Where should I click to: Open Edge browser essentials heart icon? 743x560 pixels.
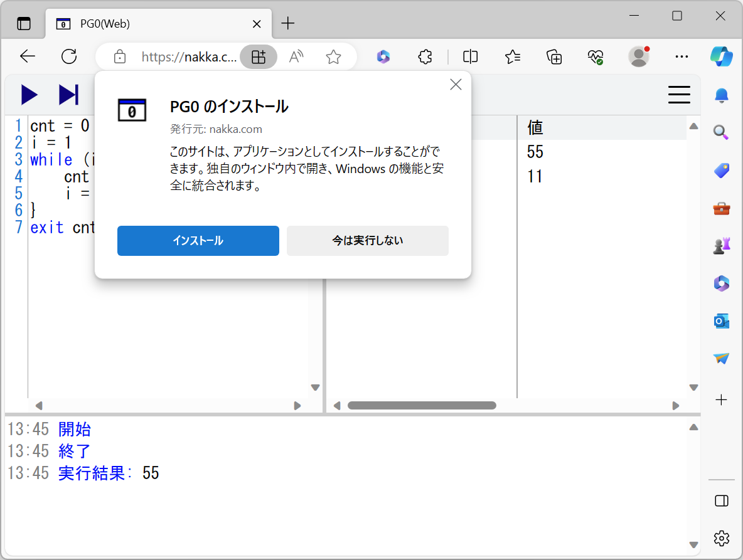coord(596,56)
